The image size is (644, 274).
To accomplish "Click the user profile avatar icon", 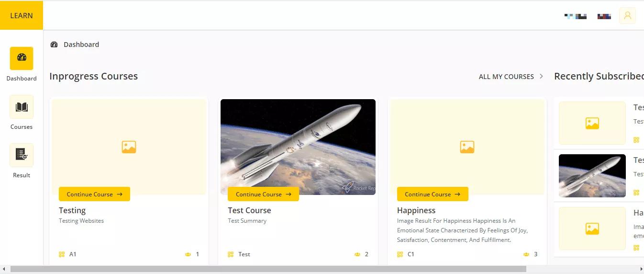I will tap(627, 16).
